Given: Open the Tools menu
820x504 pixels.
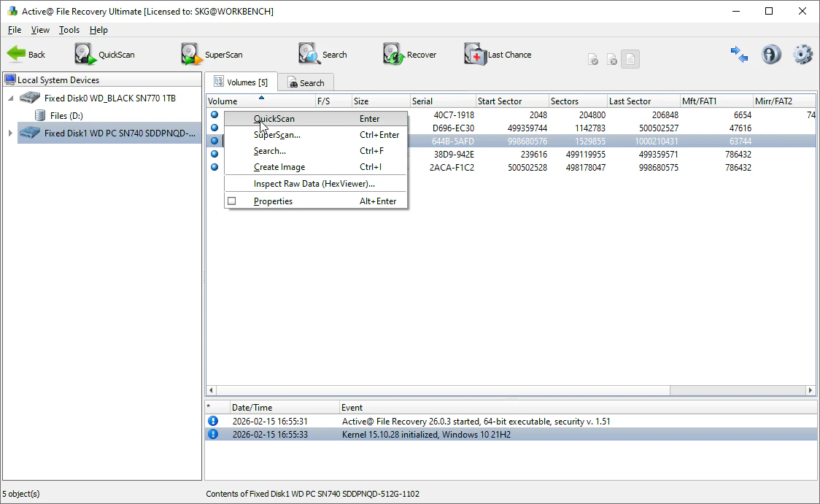Looking at the screenshot, I should [69, 30].
